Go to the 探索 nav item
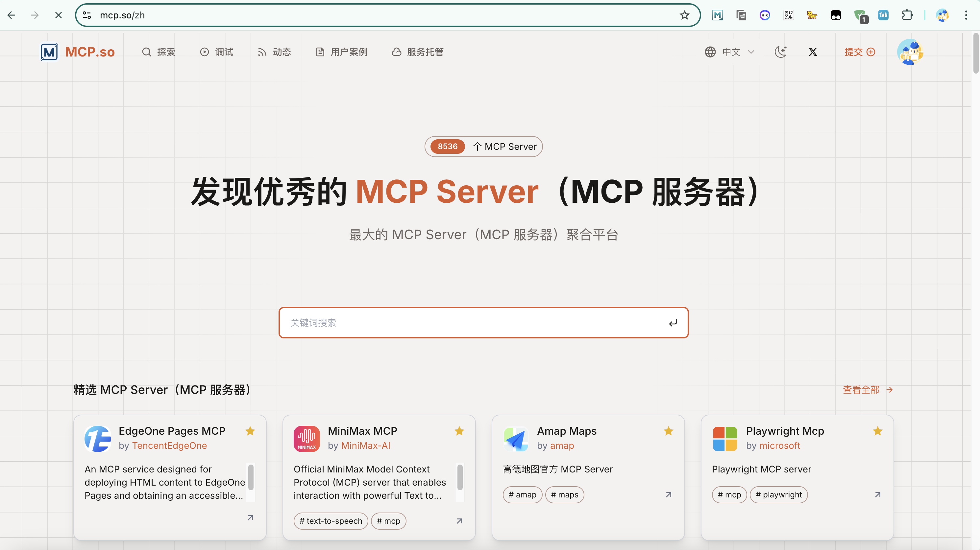 159,52
